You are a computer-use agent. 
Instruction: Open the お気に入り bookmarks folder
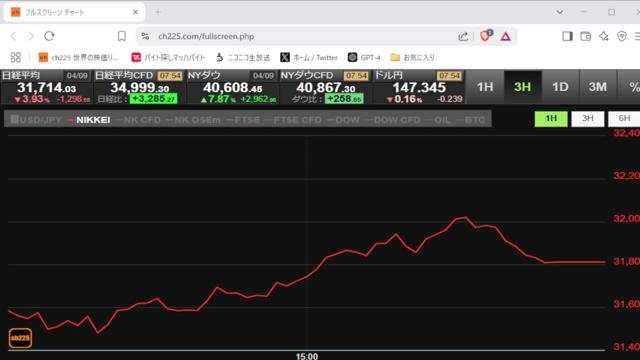[x=413, y=58]
